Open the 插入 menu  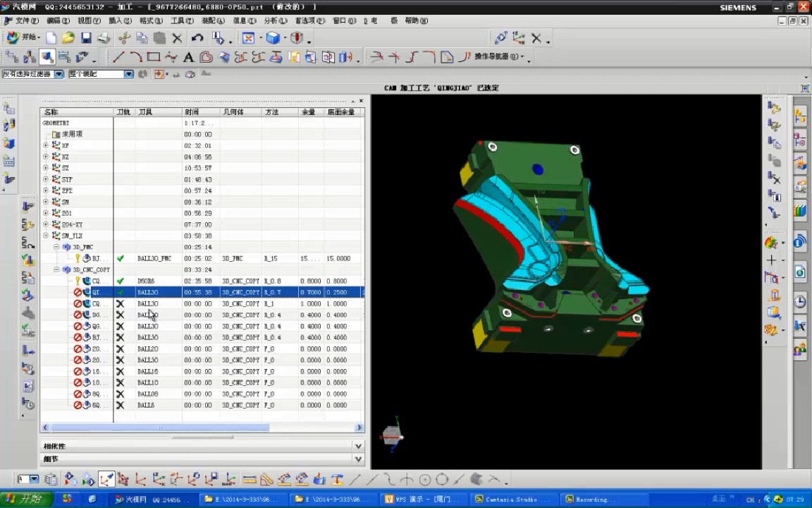[120, 20]
